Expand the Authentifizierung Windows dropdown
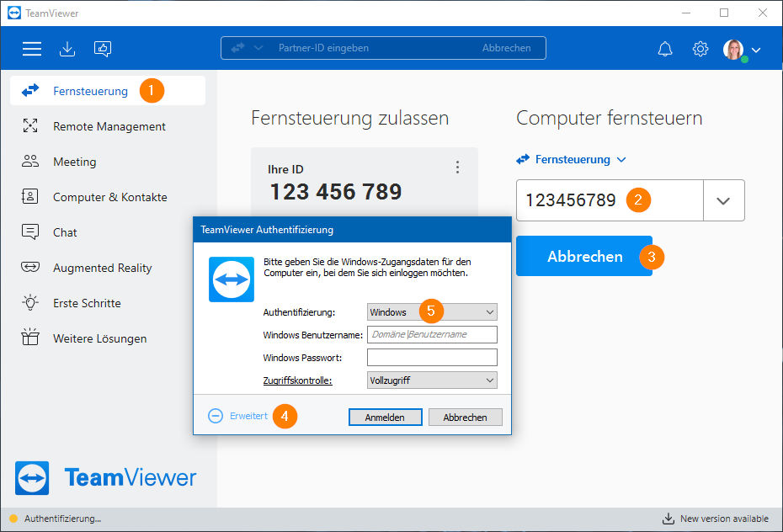Image resolution: width=783 pixels, height=532 pixels. [x=432, y=312]
